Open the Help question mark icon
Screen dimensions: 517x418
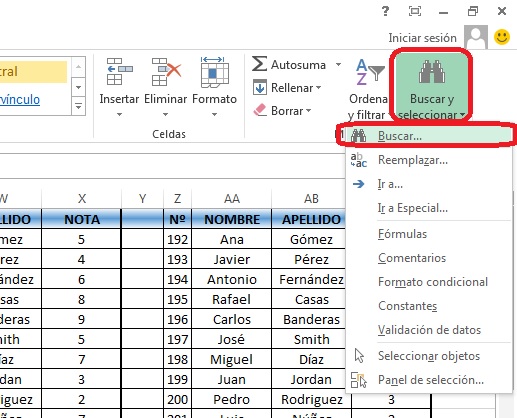[385, 11]
